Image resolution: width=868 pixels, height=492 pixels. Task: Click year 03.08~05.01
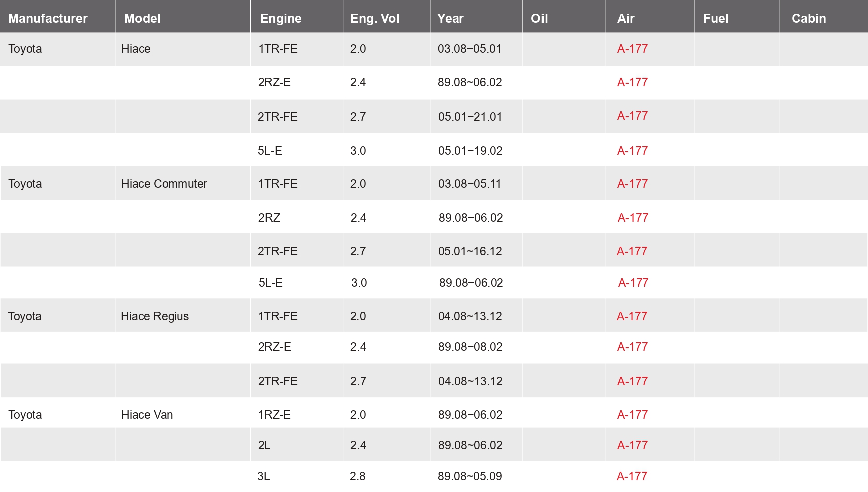(469, 49)
